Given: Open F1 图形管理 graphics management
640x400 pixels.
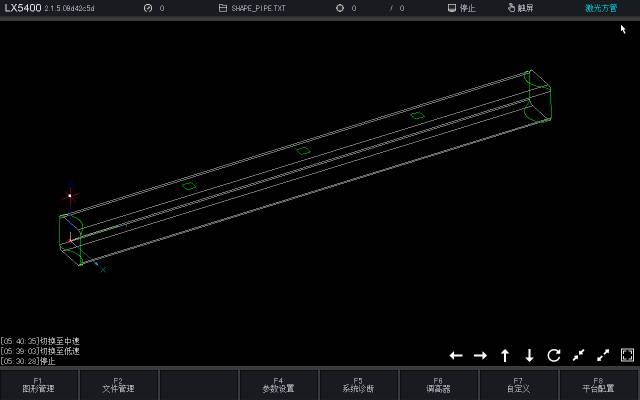Looking at the screenshot, I should point(38,385).
